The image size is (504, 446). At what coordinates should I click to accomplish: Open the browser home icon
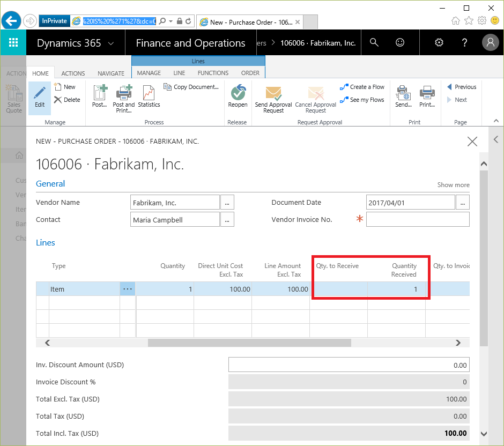[x=456, y=21]
